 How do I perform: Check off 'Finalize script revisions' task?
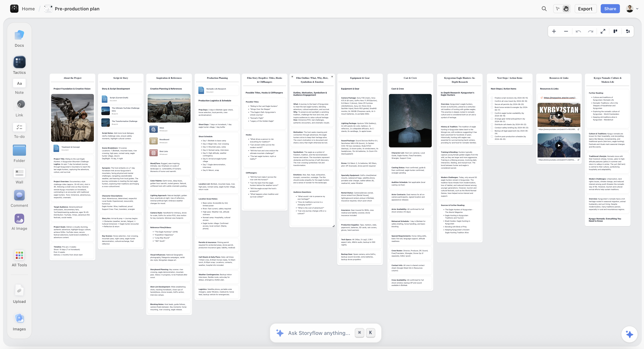492,98
